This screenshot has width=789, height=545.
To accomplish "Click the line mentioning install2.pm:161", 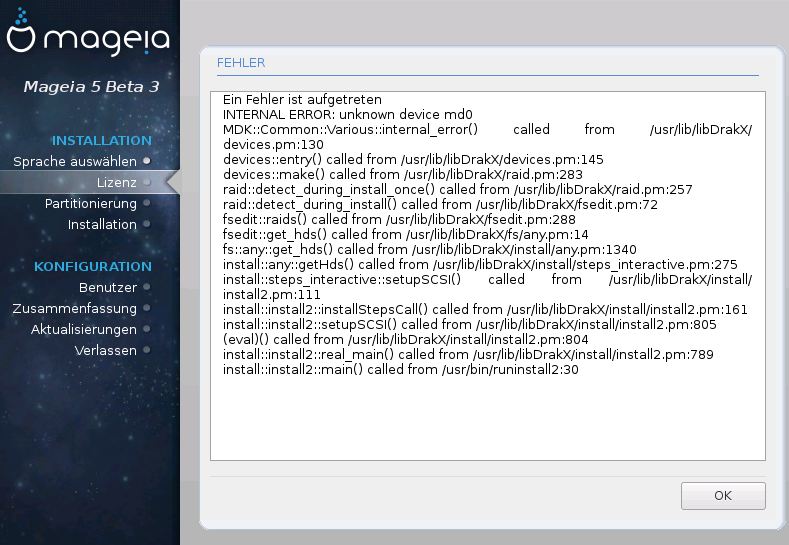I will tap(485, 309).
